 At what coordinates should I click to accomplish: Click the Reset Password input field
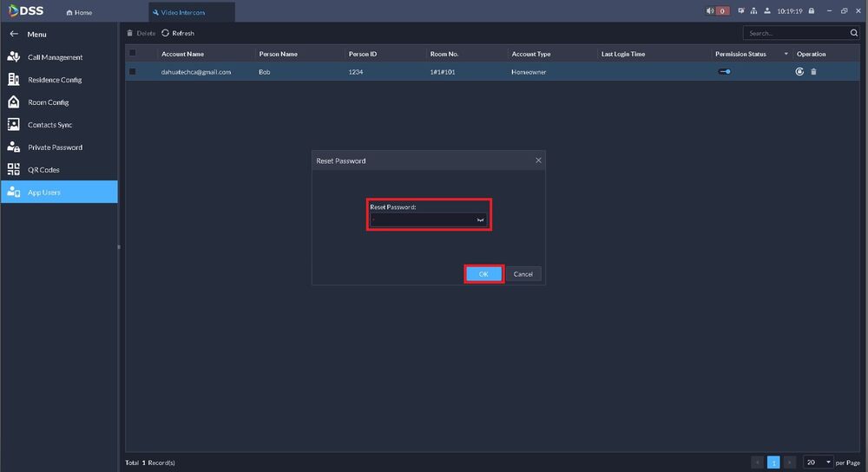pos(422,220)
